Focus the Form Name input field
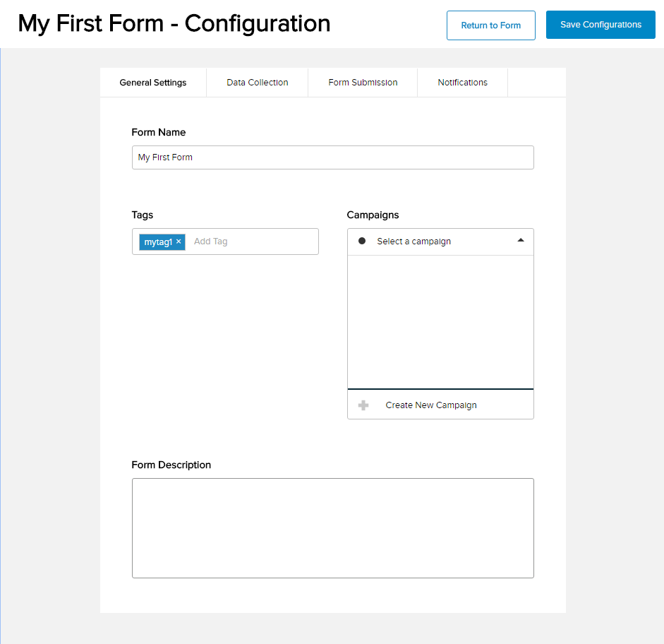Viewport: 664px width, 644px height. [x=333, y=157]
